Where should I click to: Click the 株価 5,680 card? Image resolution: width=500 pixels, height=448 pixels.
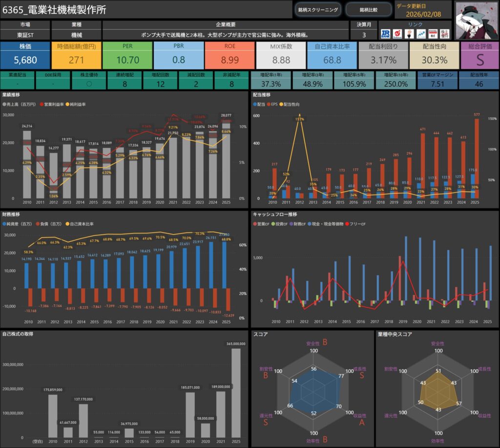(x=25, y=55)
